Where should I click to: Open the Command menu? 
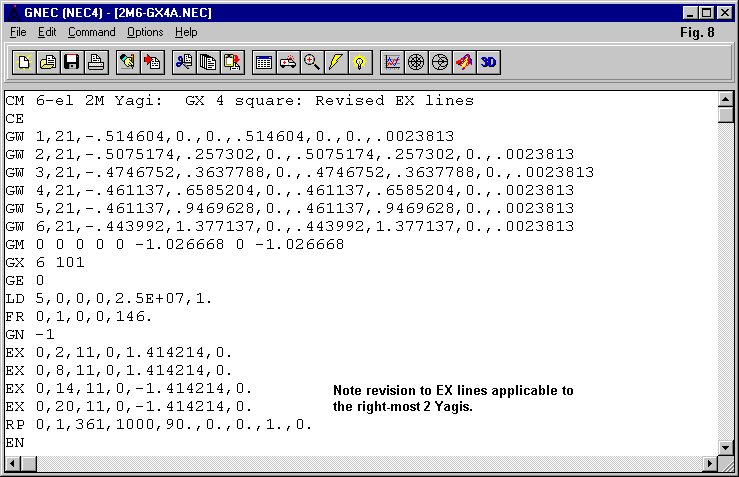pos(91,32)
